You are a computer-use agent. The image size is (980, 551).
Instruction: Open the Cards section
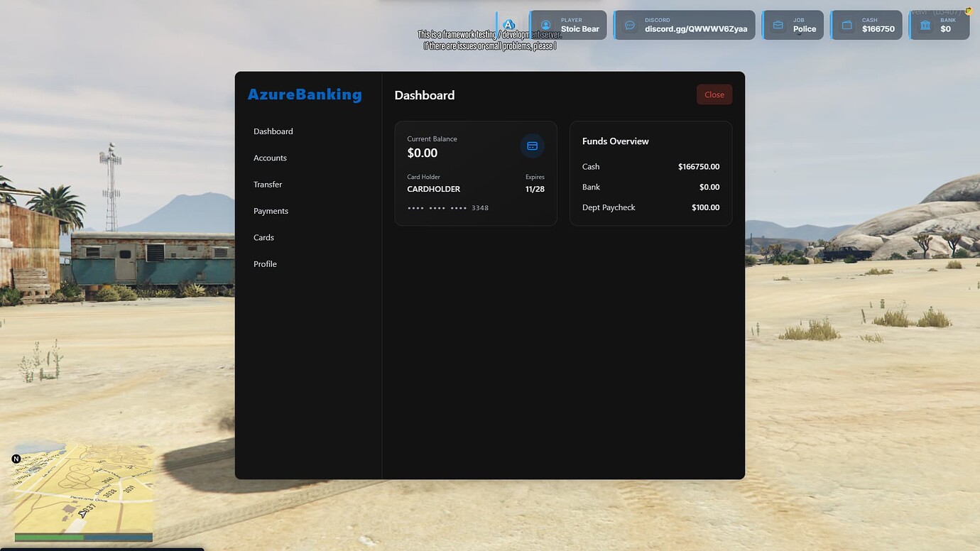[x=263, y=237]
